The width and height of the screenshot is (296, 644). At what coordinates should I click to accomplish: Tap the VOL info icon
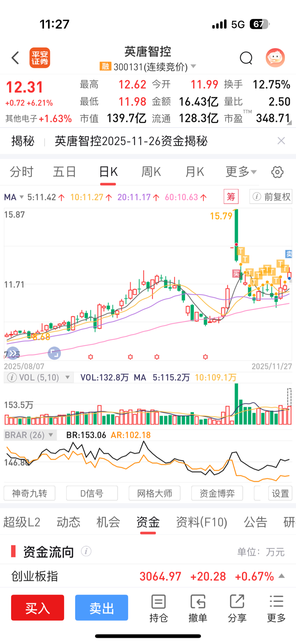tap(12, 377)
